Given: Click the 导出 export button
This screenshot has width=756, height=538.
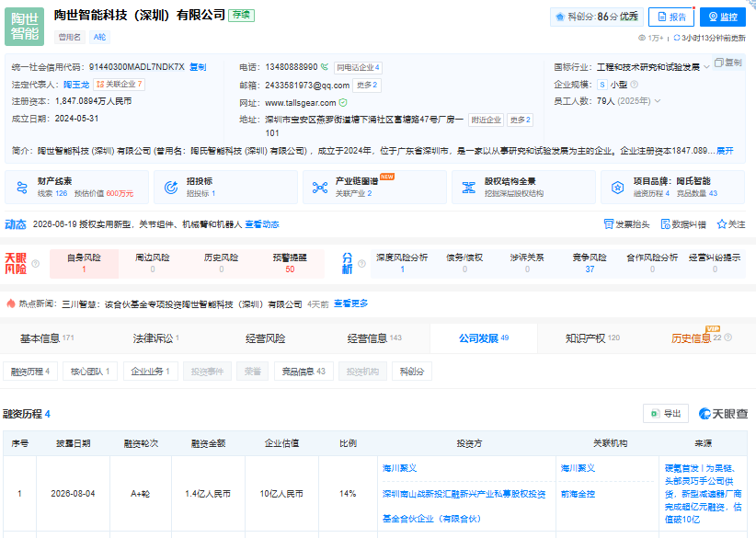Looking at the screenshot, I should pos(666,413).
